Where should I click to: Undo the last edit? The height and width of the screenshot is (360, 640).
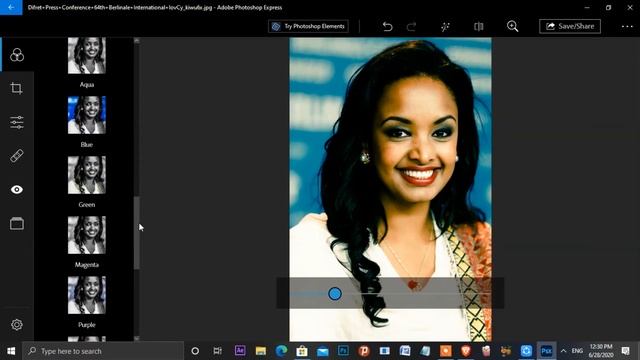[387, 27]
